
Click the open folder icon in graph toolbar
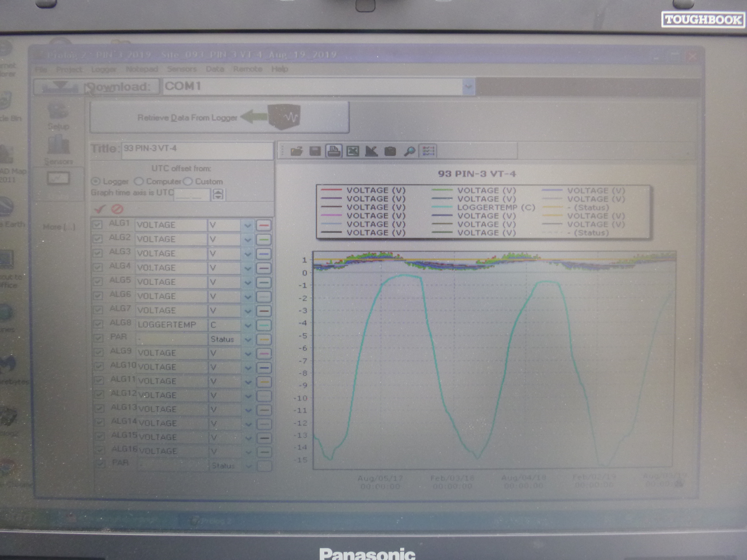pyautogui.click(x=296, y=151)
